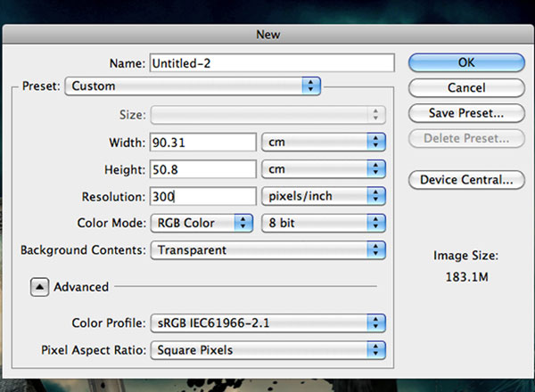Change the pixels/inch resolution unit dropdown
Screen dimensions: 535x392
(x=324, y=196)
